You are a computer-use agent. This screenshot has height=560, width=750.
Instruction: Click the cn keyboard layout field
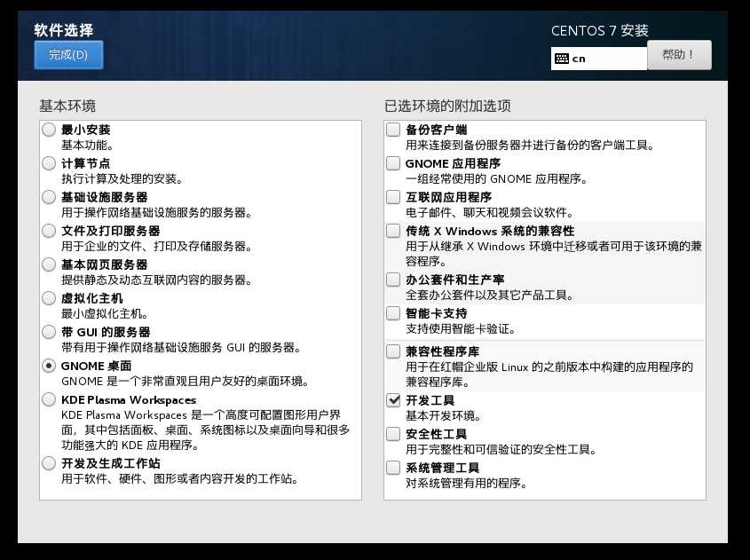599,59
